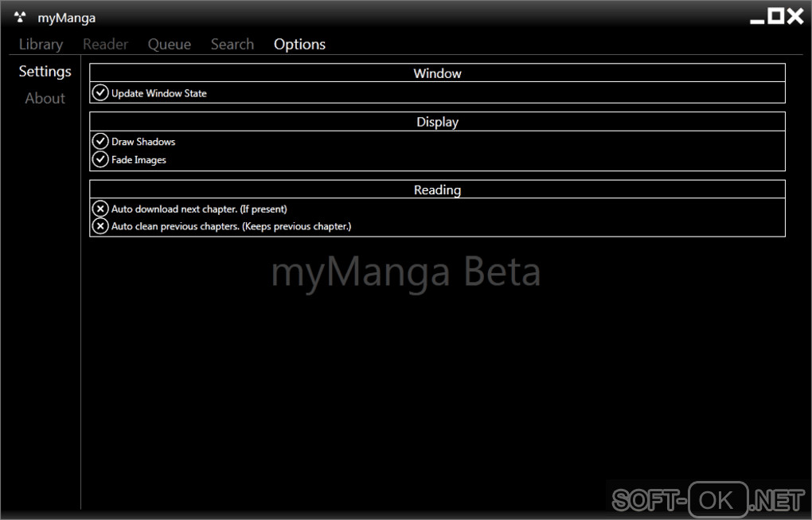This screenshot has width=812, height=520.
Task: Open the Reader tab
Action: pos(105,45)
